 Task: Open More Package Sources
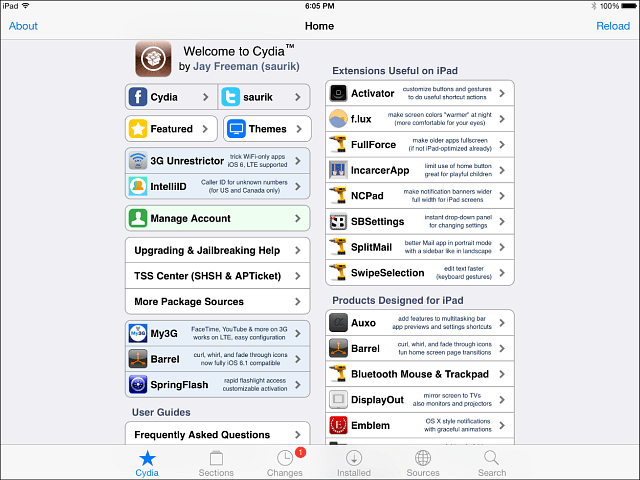pos(218,302)
